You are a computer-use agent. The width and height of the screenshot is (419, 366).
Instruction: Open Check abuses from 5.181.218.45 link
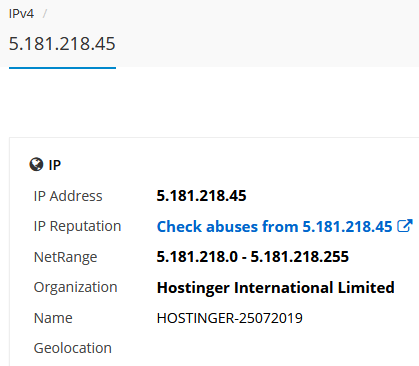pos(274,227)
